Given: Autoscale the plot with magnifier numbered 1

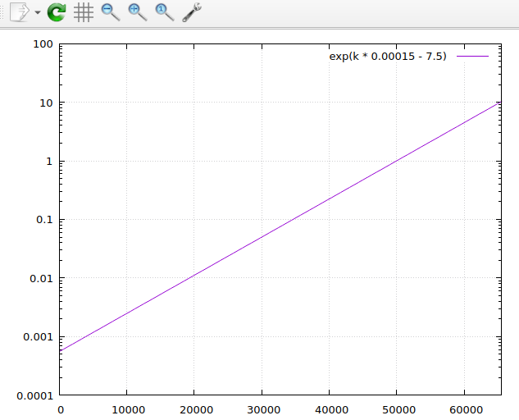Looking at the screenshot, I should coord(165,12).
